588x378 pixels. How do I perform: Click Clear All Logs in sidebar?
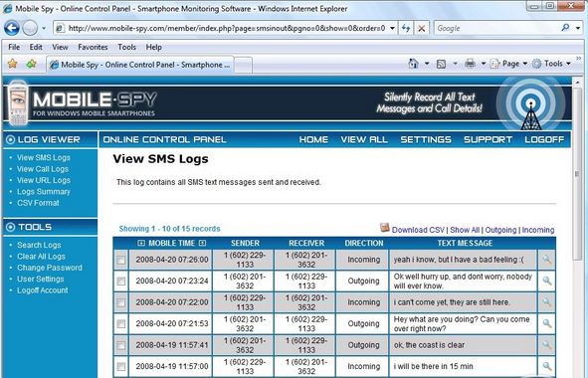point(41,257)
